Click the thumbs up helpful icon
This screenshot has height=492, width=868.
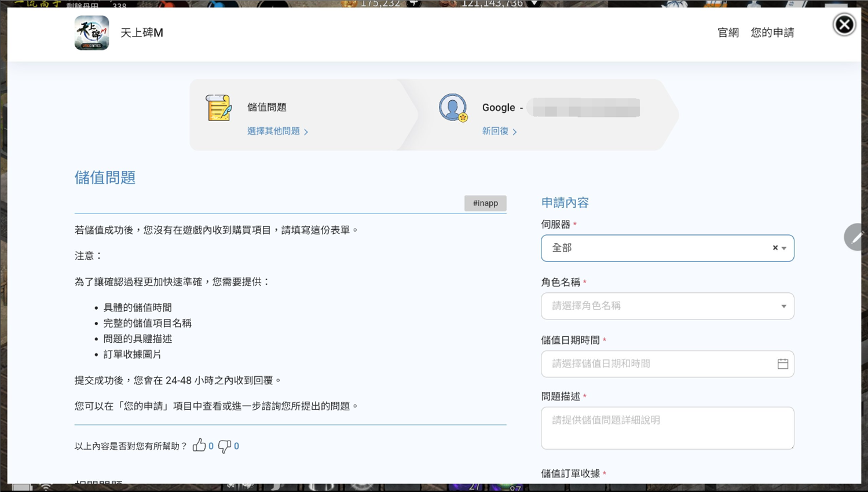[x=199, y=445]
